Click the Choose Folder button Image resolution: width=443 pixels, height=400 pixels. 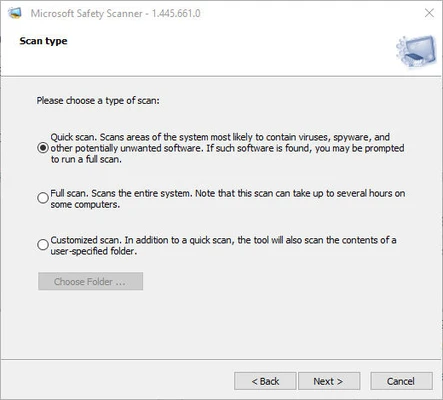(x=90, y=281)
